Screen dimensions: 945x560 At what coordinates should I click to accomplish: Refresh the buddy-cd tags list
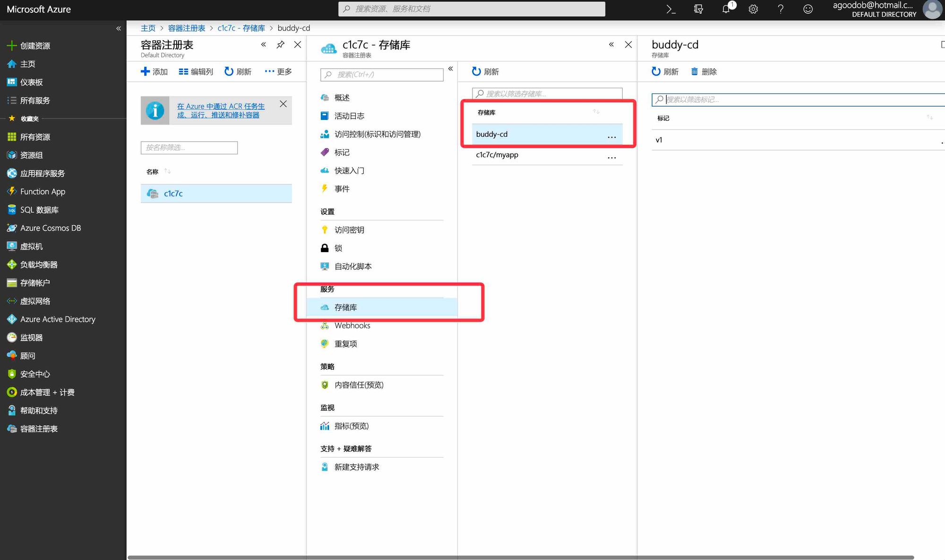665,71
